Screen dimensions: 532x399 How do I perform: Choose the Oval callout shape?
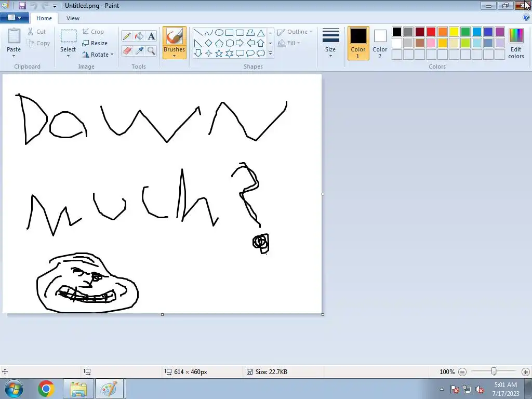pos(250,54)
